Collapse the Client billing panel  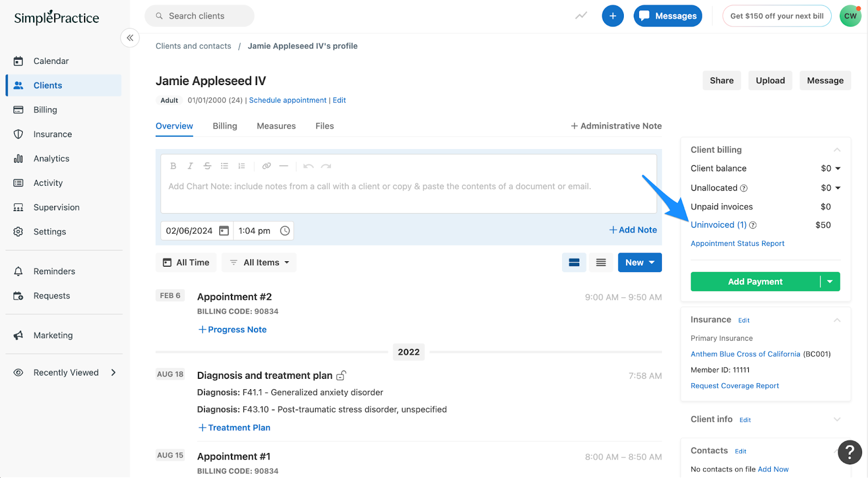click(x=837, y=150)
